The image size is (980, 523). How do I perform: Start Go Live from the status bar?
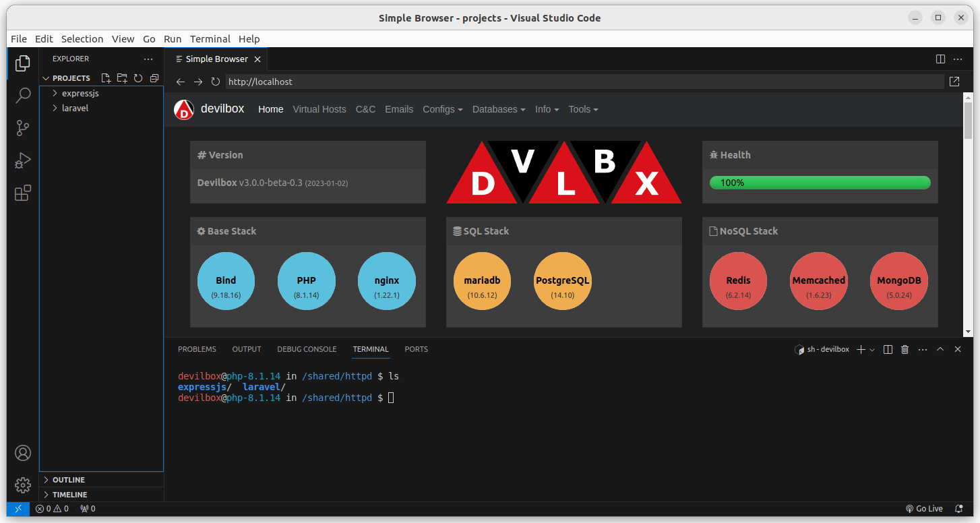tap(924, 508)
